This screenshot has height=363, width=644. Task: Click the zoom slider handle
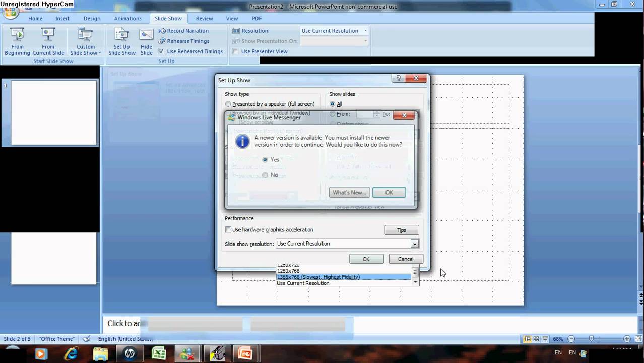click(x=592, y=339)
